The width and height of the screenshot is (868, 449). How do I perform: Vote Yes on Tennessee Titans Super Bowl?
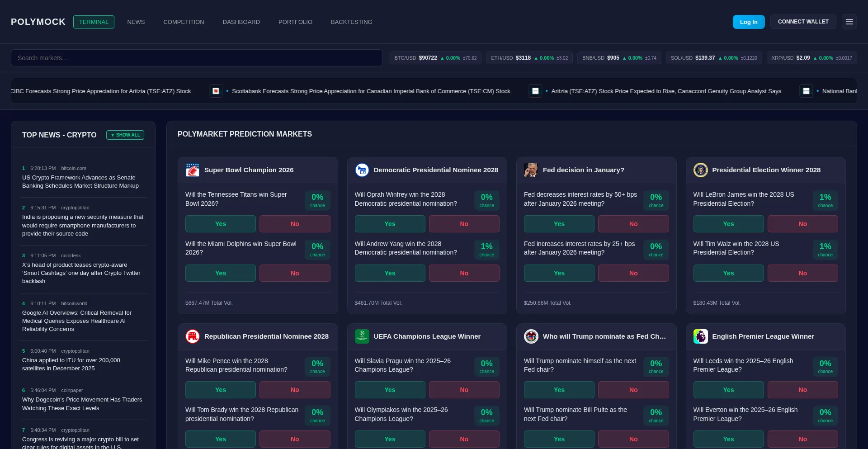(x=220, y=224)
